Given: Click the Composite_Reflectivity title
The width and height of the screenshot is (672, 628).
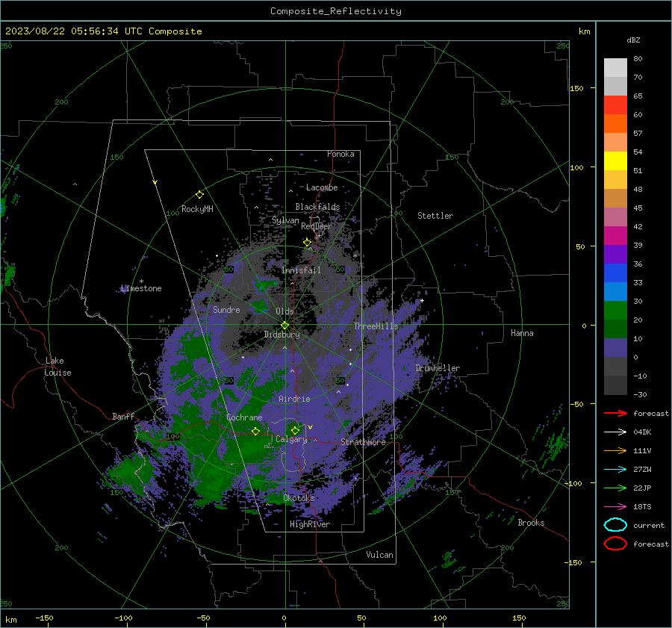Looking at the screenshot, I should coord(335,11).
